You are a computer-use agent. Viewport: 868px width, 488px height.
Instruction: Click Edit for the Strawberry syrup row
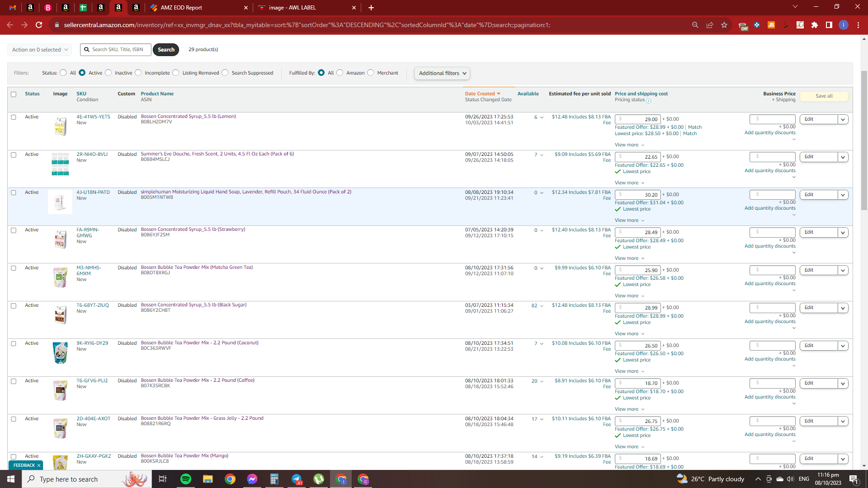[819, 232]
